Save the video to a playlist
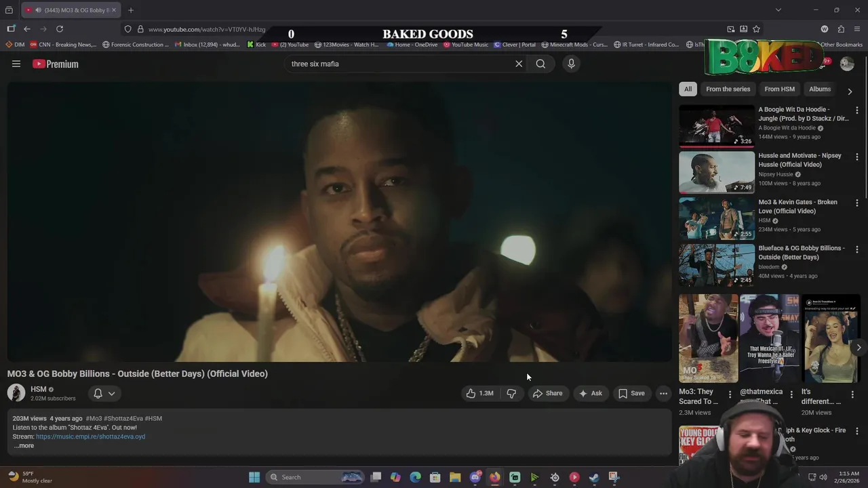The image size is (868, 488). (x=631, y=393)
